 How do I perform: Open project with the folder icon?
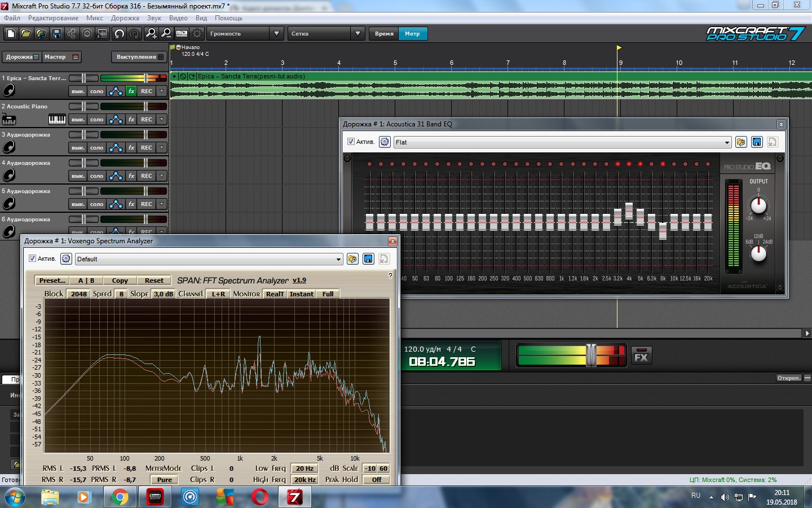coord(26,34)
